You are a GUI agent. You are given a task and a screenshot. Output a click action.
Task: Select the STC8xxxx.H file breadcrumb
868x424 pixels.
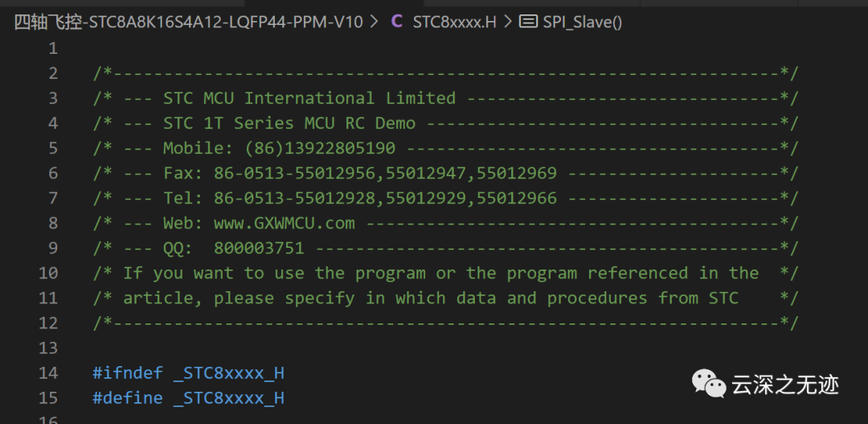click(454, 22)
